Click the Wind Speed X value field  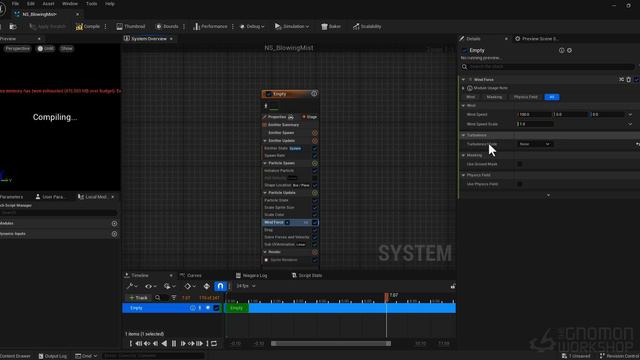click(534, 115)
